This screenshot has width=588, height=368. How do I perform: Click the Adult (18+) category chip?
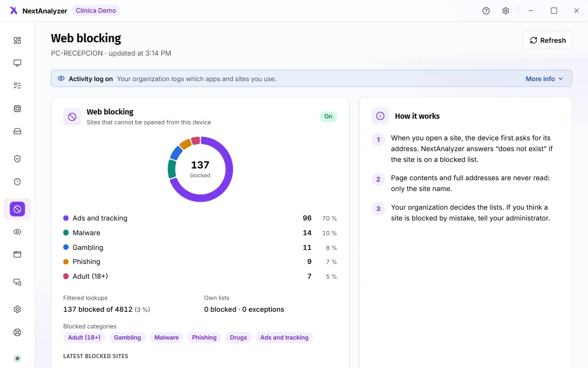coord(84,338)
